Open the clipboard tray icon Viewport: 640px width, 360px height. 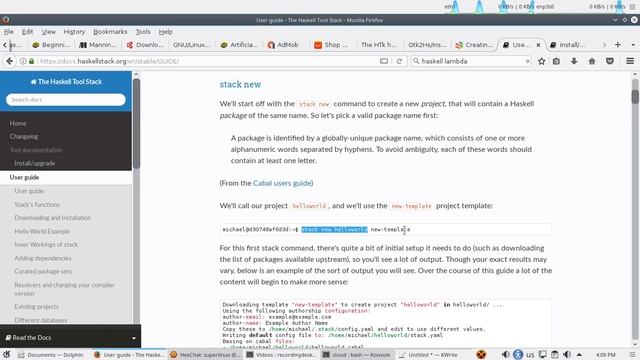click(554, 354)
